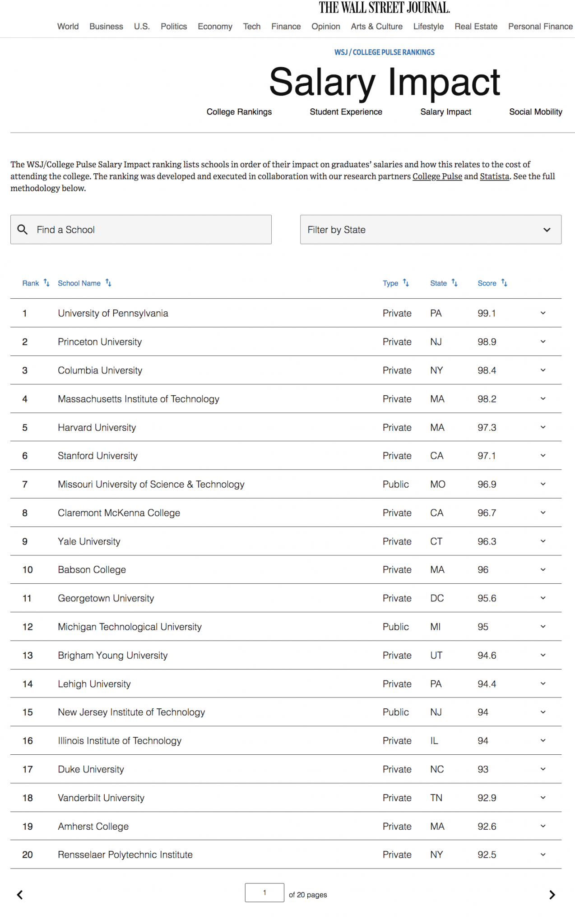Expand University of Pennsylvania row details
Viewport: 575px width, 924px height.
pyautogui.click(x=543, y=313)
